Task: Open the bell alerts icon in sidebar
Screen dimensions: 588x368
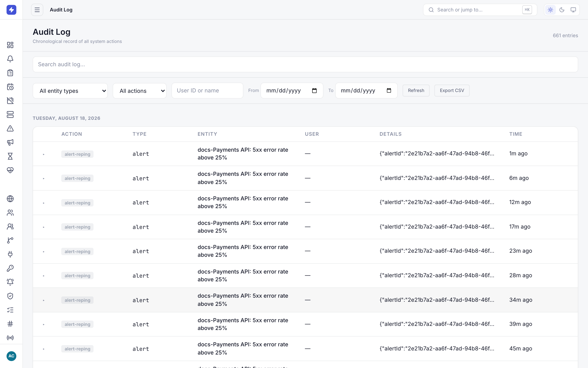Action: (x=10, y=59)
